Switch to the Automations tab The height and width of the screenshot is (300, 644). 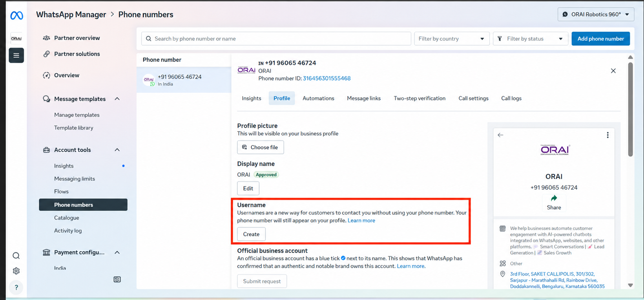318,99
